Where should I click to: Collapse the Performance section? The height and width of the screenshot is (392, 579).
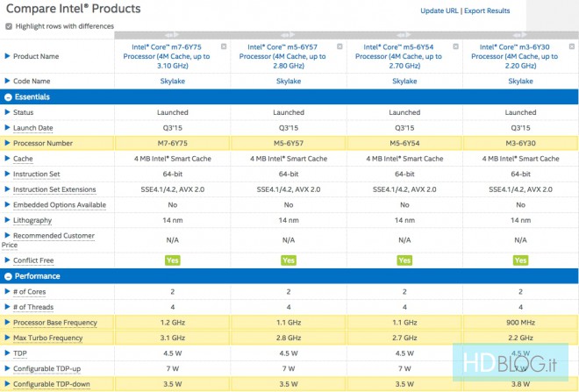coord(8,275)
